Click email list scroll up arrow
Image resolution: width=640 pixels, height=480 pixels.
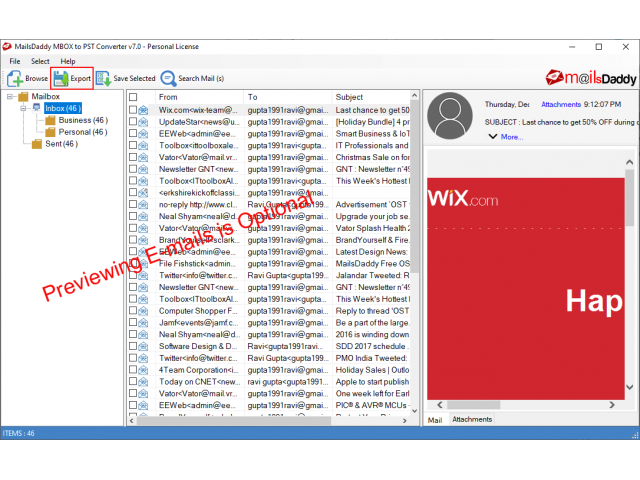point(415,96)
